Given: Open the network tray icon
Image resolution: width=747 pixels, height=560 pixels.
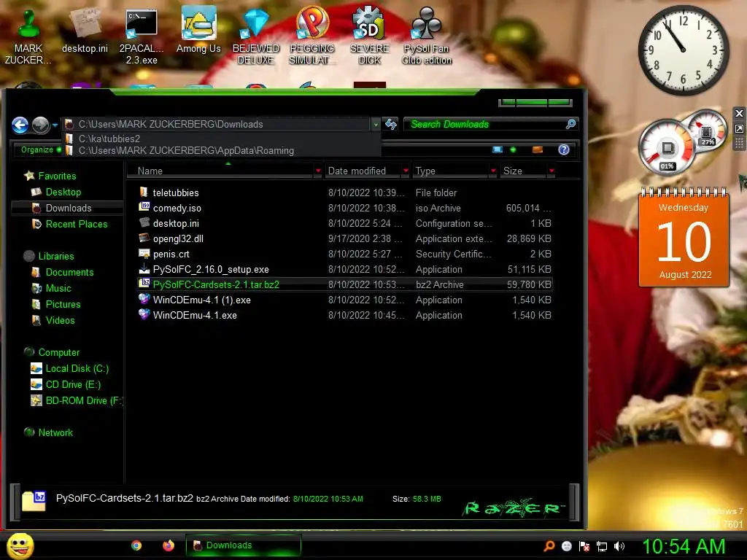Looking at the screenshot, I should click(602, 546).
